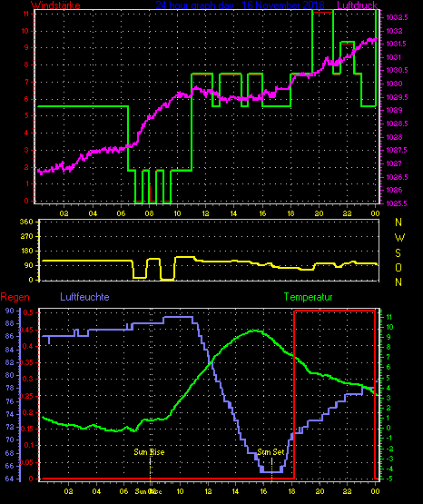Select the compass letter W
The height and width of the screenshot is (504, 423).
point(399,238)
